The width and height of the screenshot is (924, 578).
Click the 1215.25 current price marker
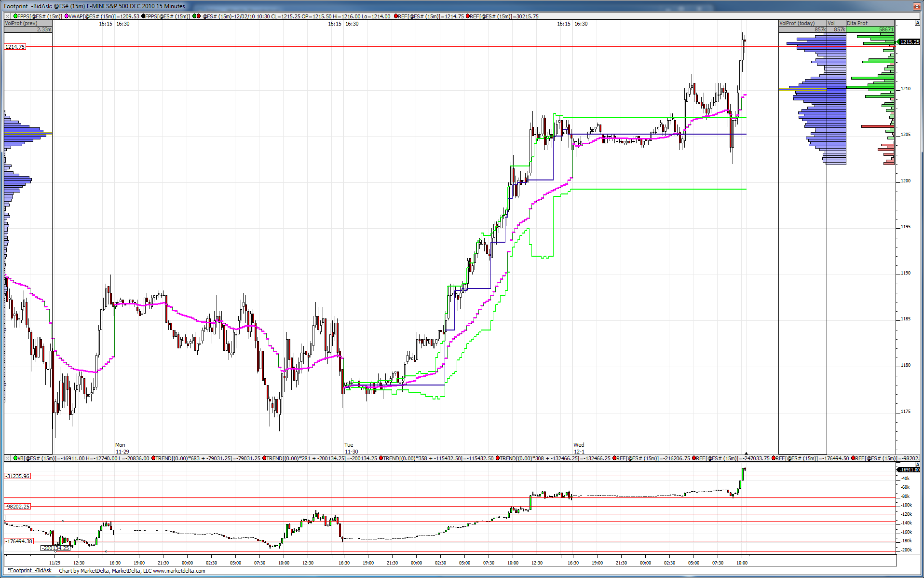pos(909,42)
